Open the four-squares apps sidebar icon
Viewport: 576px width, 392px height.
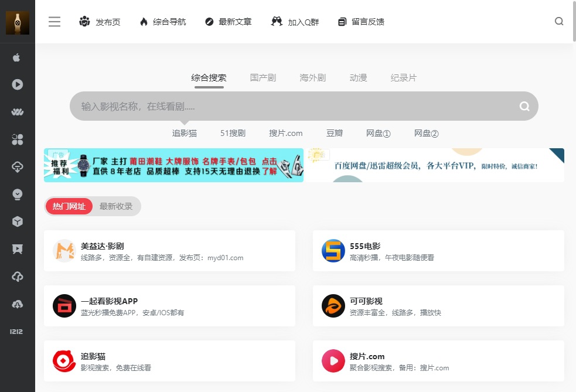[17, 139]
